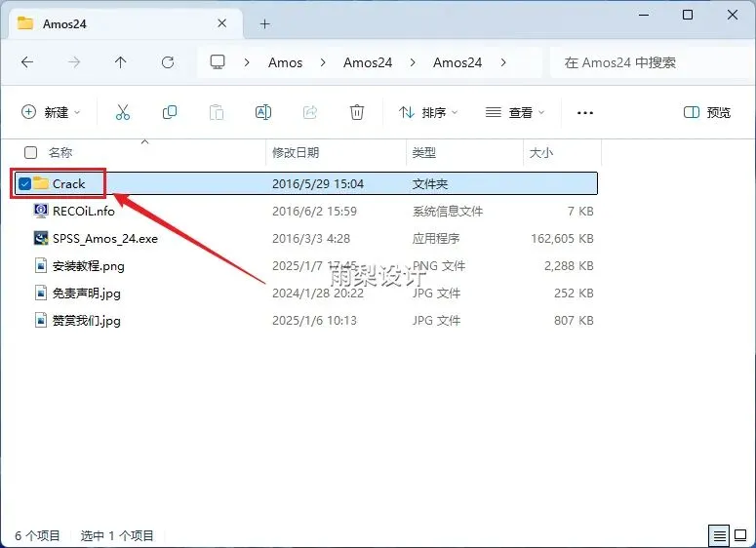Screen dimensions: 756x548
Task: Close the Amos24 tab
Action: tap(221, 23)
